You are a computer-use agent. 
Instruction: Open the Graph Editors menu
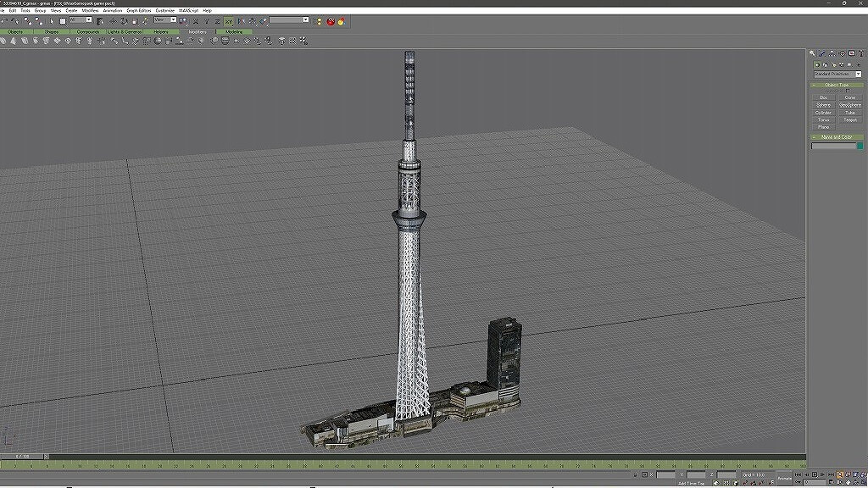tap(138, 10)
